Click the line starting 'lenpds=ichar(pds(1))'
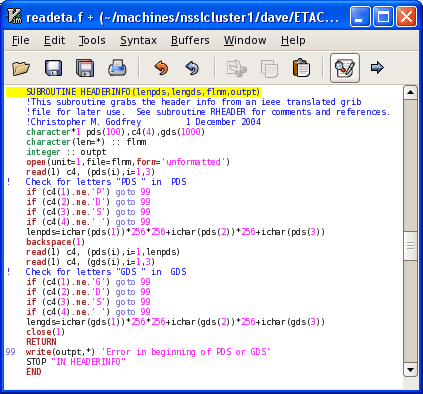The image size is (423, 394). coord(176,232)
